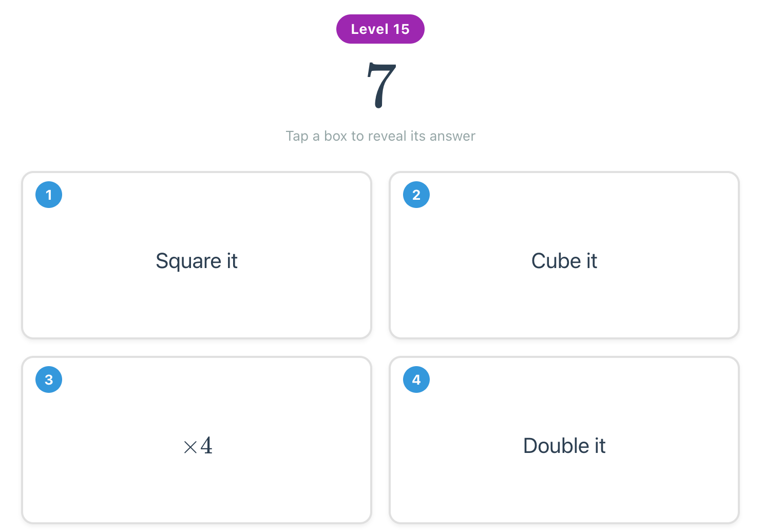Click the purple Level 15 badge
This screenshot has width=764, height=532.
pos(380,29)
